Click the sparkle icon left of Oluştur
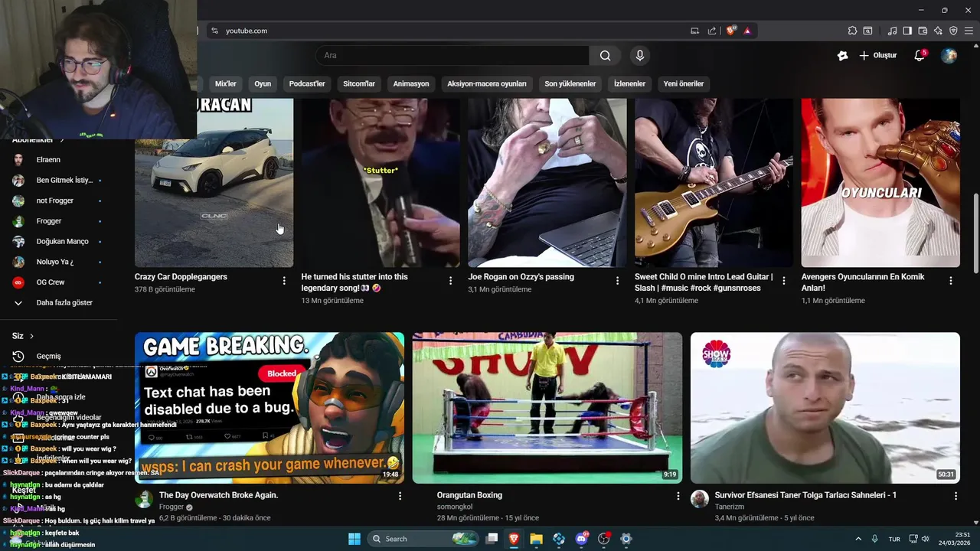 (842, 55)
